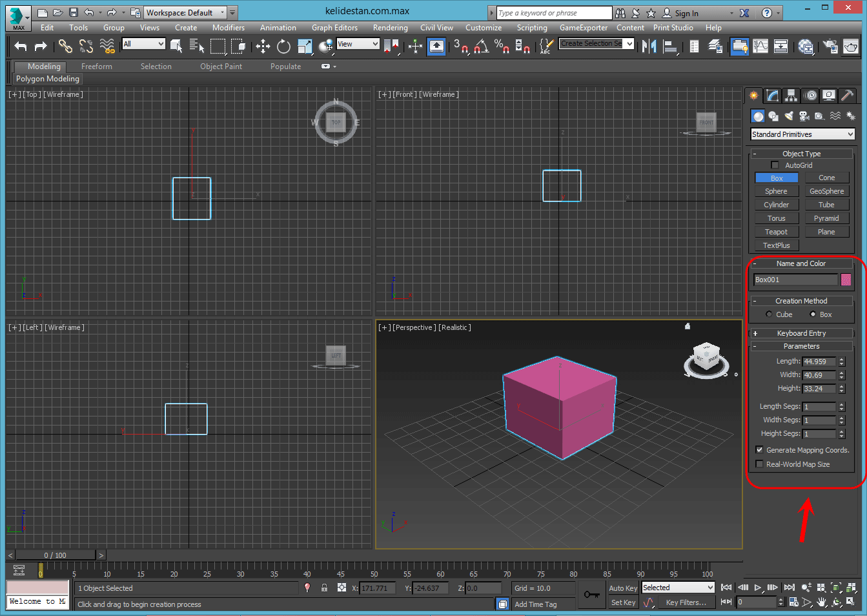Toggle the Auto Key button

623,588
